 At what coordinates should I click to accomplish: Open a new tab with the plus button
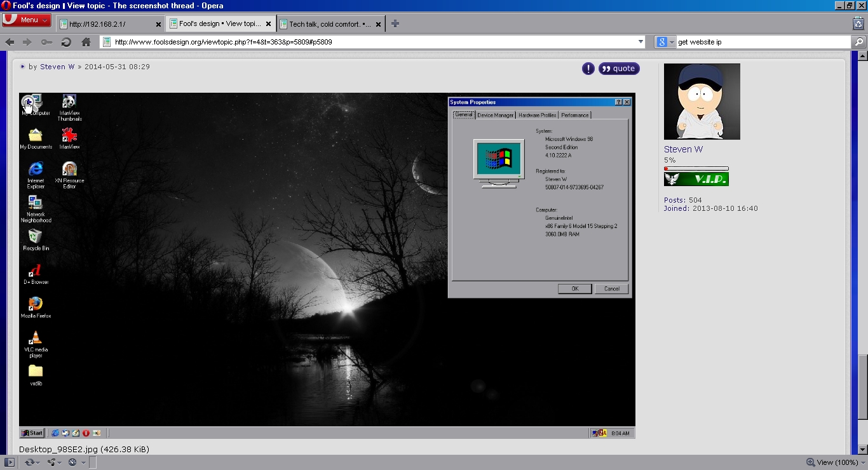[x=395, y=23]
